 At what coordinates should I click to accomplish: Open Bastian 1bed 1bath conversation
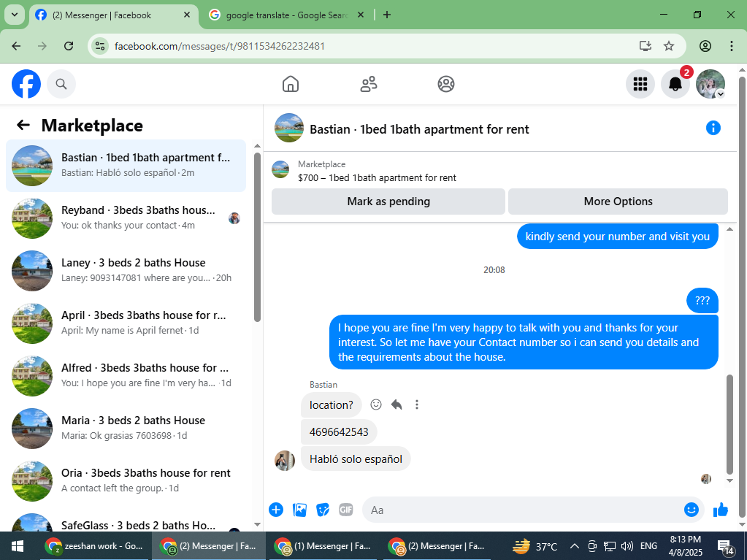[126, 166]
